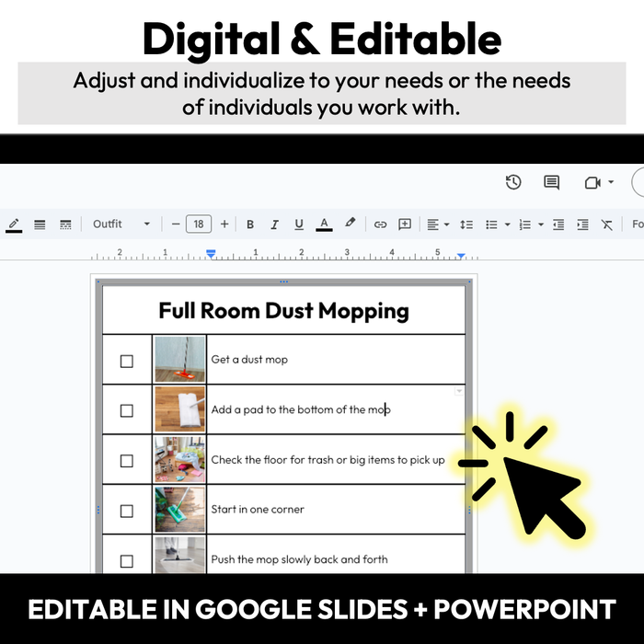The width and height of the screenshot is (644, 644).
Task: Decrease font size with minus button
Action: coord(176,224)
